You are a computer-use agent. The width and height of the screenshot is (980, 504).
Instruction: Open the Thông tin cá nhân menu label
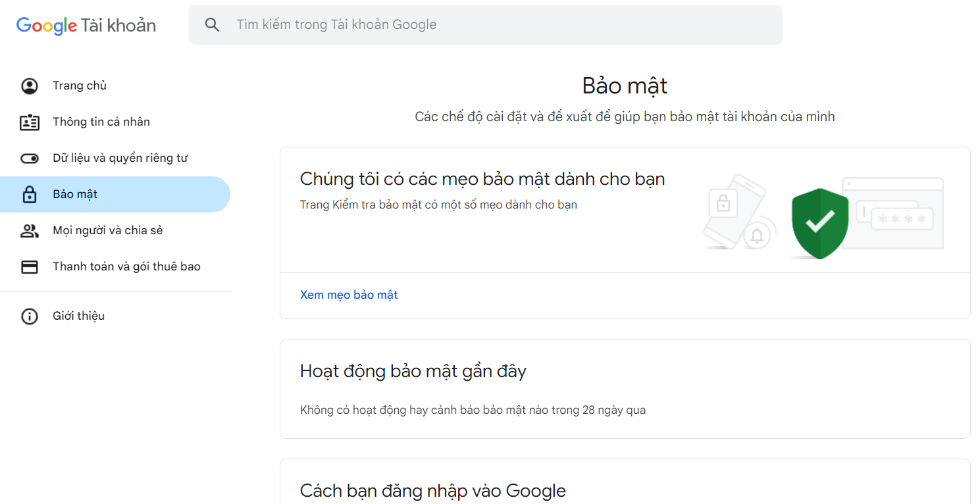click(x=101, y=122)
